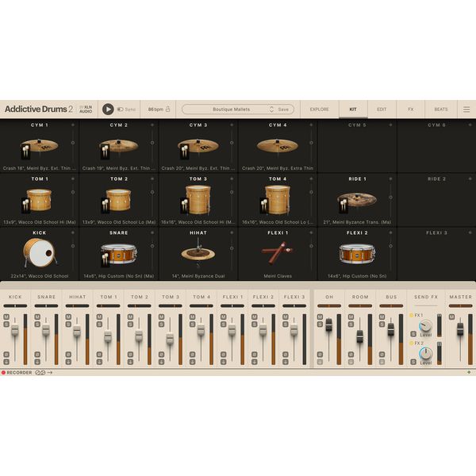
Task: Select the CYM 4 crash cymbal
Action: (278, 146)
